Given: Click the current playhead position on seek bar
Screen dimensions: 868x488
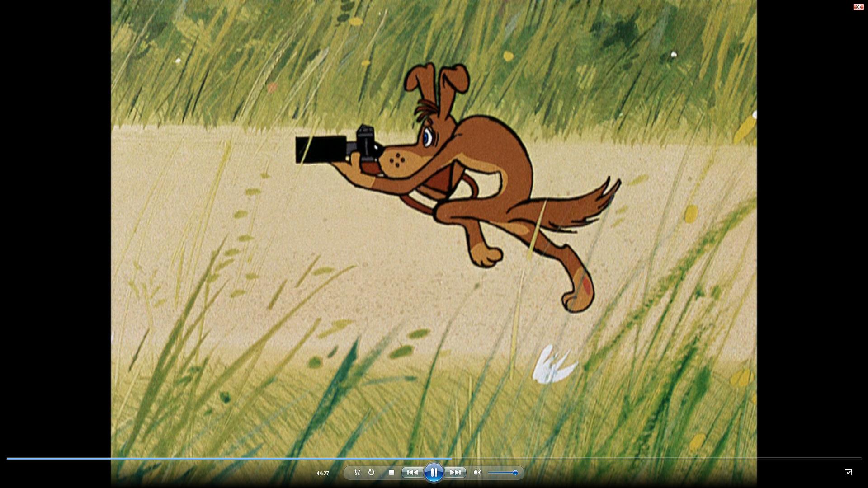Looking at the screenshot, I should click(x=452, y=459).
